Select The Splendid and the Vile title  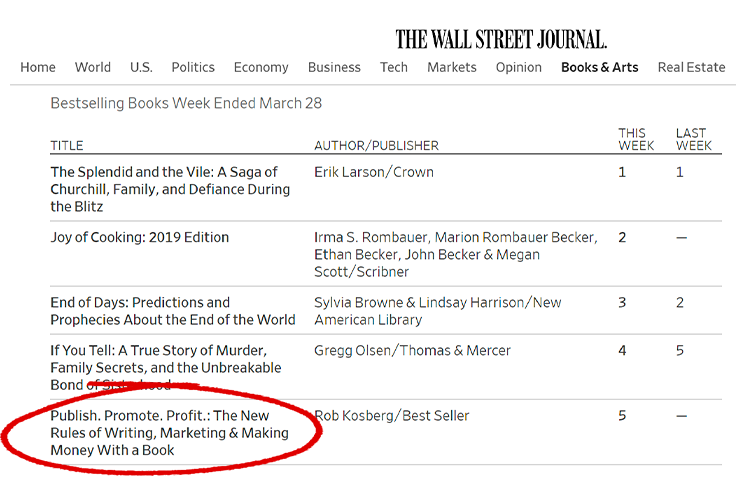click(x=170, y=189)
